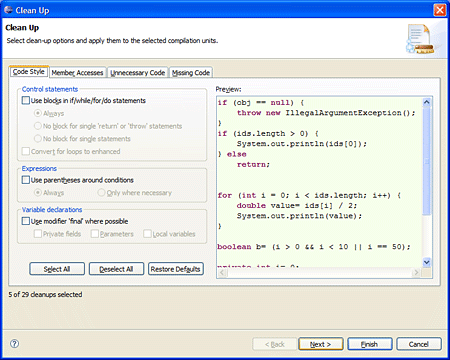Viewport: 450px width, 360px height.
Task: Click the '5 of 29 cleanups selected' status text
Action: coord(45,294)
